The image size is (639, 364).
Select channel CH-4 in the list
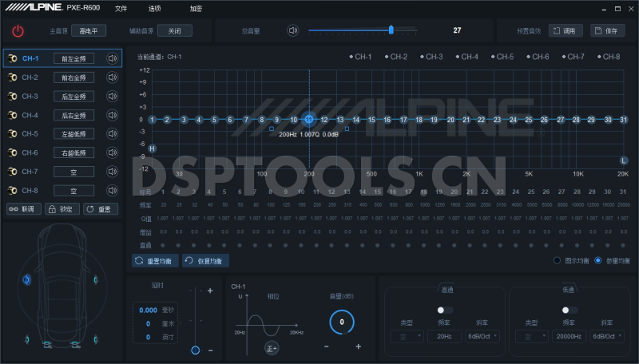30,115
